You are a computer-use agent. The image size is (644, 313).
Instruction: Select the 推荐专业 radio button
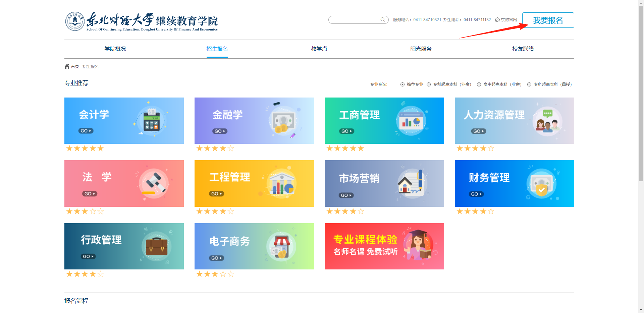coord(402,84)
